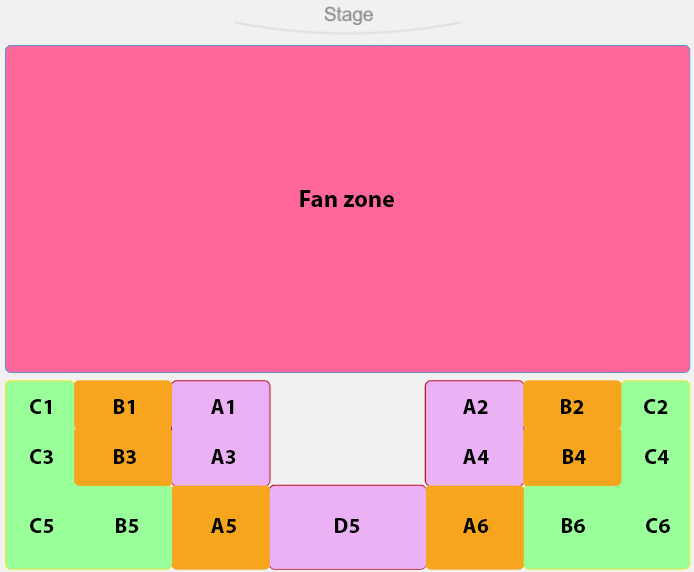The height and width of the screenshot is (572, 694).
Task: Select section A1 near the stage
Action: [222, 406]
